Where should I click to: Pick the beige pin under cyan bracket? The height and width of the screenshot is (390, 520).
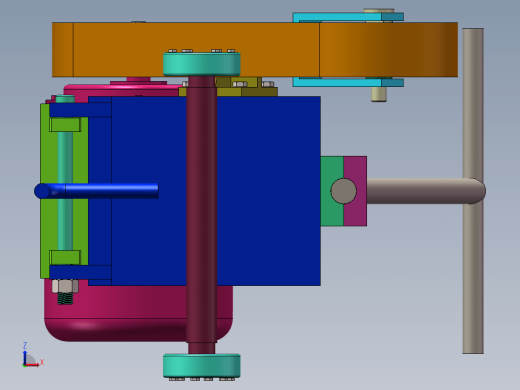click(379, 94)
